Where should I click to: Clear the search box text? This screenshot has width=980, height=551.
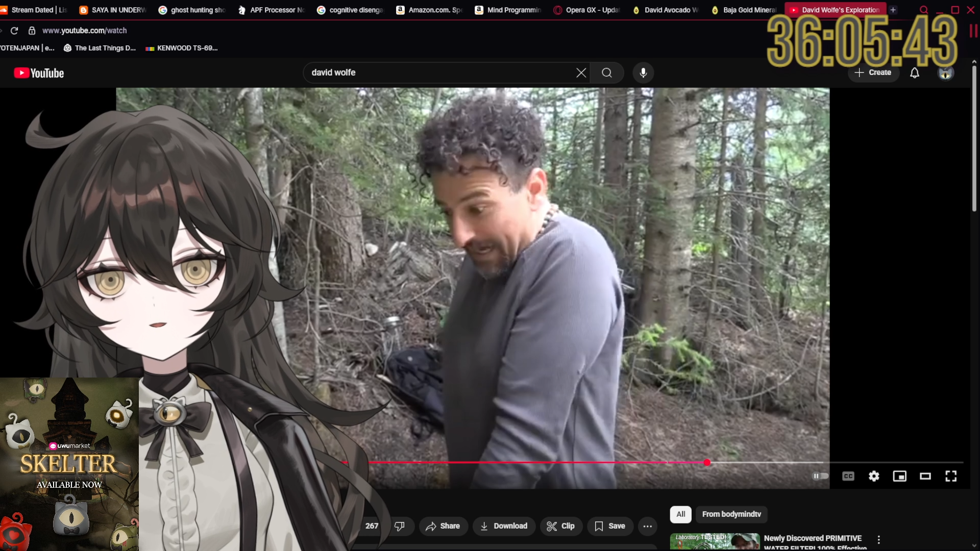[x=581, y=73]
